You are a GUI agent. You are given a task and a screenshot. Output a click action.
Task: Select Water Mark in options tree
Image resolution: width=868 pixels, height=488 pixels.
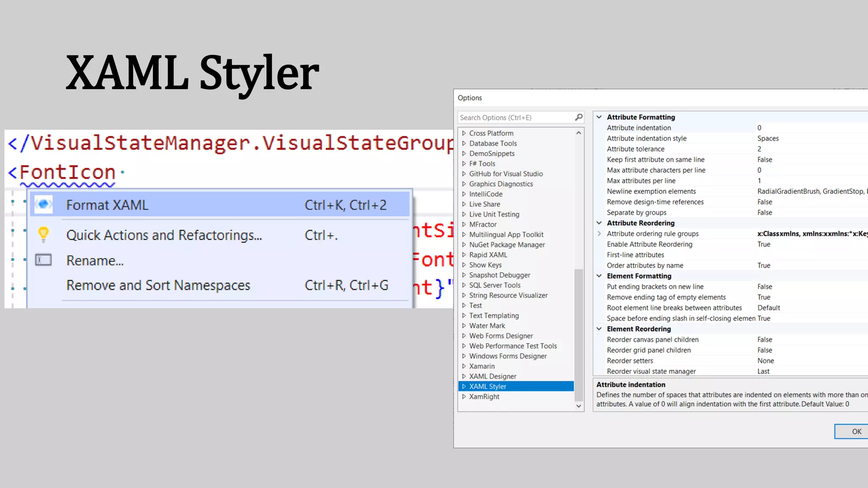[x=487, y=326]
